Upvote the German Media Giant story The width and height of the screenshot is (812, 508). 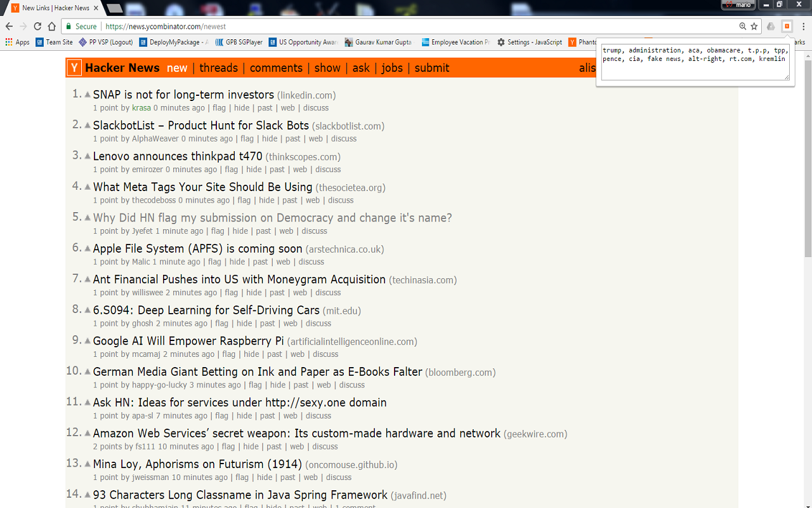[88, 372]
